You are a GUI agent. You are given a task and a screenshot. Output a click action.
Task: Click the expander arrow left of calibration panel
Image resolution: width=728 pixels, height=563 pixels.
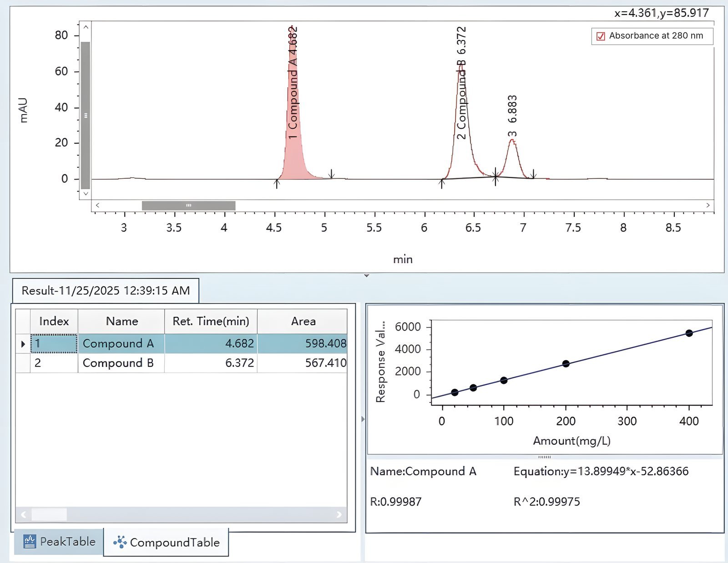(x=363, y=419)
